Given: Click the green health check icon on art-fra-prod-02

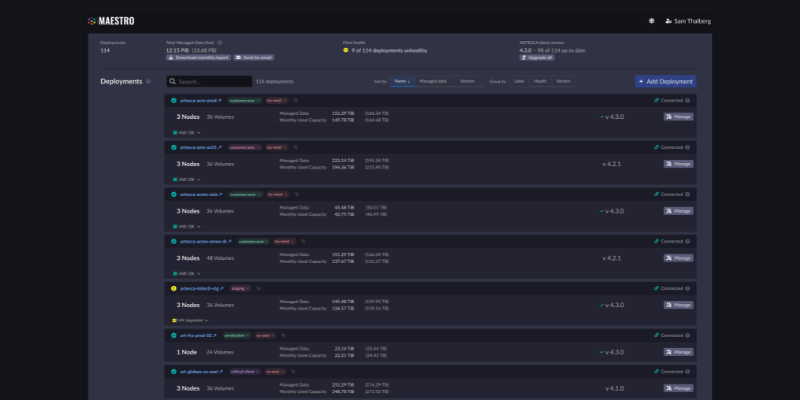Looking at the screenshot, I should coord(173,335).
